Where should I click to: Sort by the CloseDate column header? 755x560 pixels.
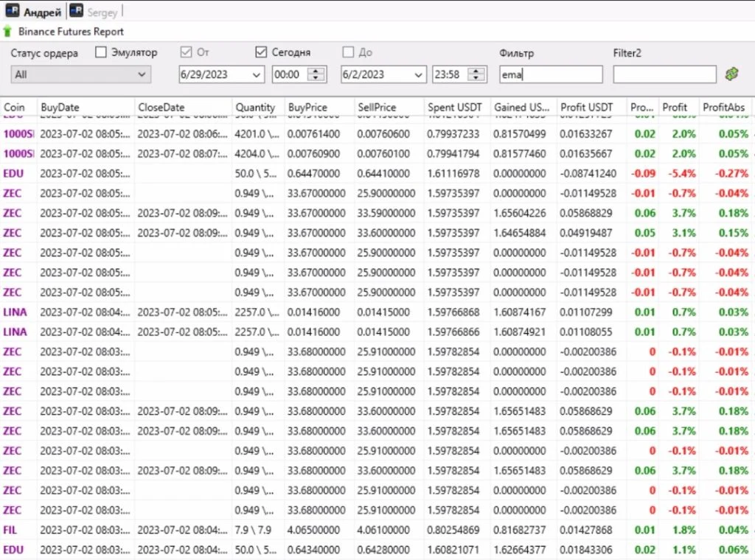(x=183, y=107)
